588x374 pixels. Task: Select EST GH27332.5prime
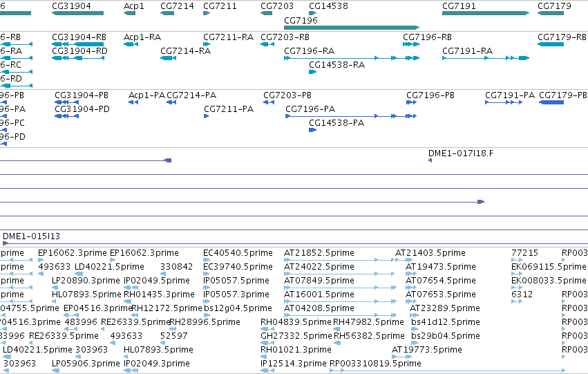tap(296, 336)
